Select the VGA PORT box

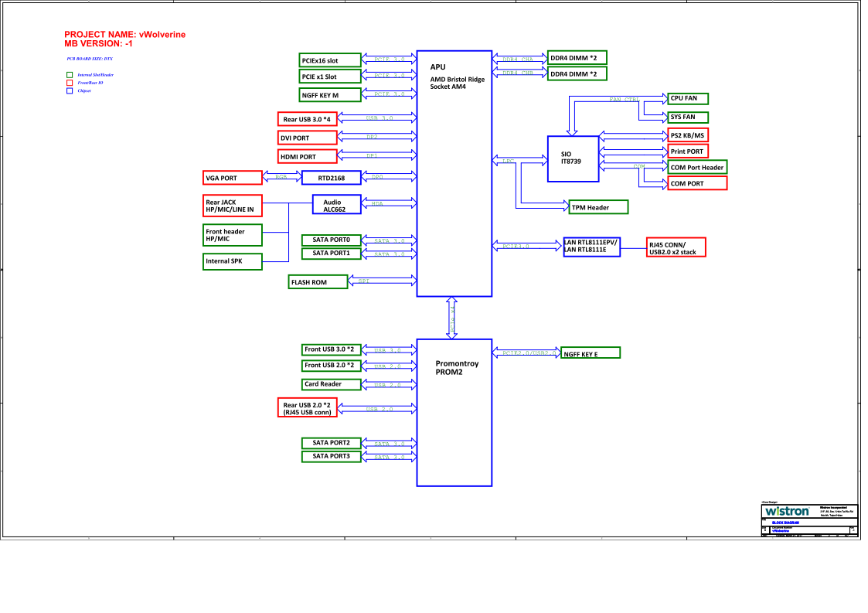(x=233, y=178)
